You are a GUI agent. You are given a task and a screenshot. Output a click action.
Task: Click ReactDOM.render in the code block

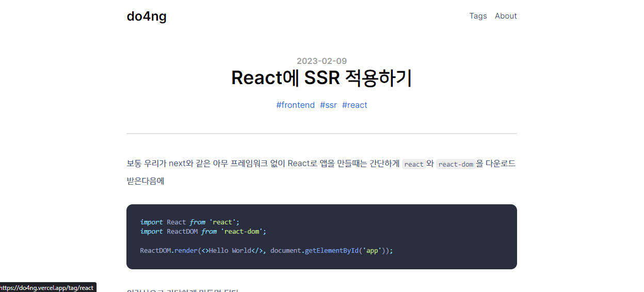(169, 251)
